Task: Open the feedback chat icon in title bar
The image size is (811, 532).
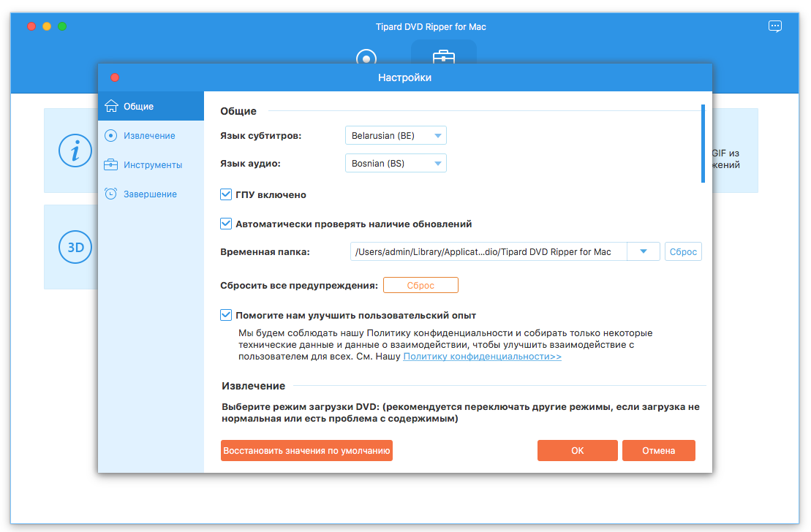Action: [x=775, y=26]
